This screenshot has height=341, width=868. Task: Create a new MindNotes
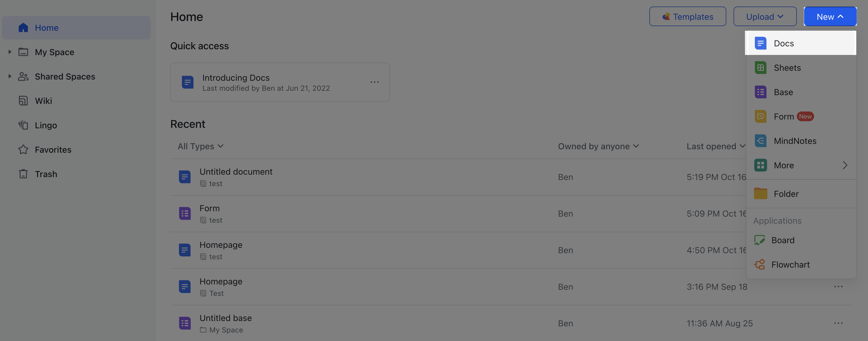pyautogui.click(x=795, y=141)
